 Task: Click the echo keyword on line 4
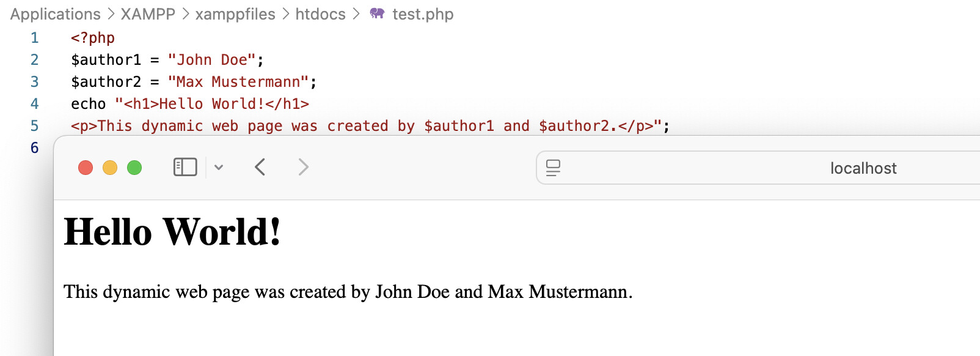coord(88,104)
